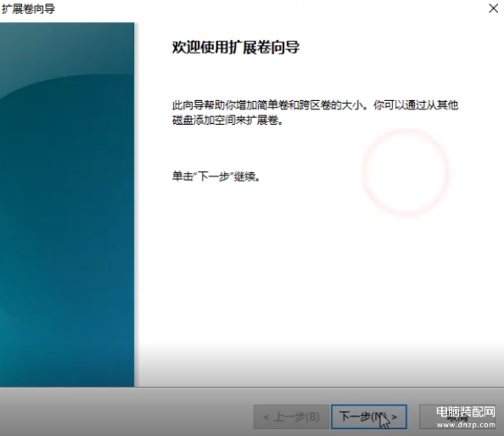Viewport: 504px width, 436px height.
Task: Click 取消 button behind the watermark
Action: [x=457, y=416]
